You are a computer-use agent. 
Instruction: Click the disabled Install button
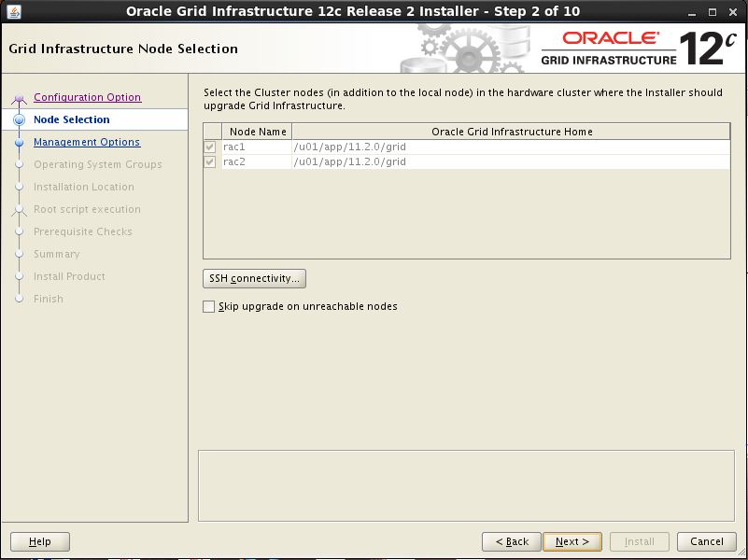pyautogui.click(x=640, y=541)
